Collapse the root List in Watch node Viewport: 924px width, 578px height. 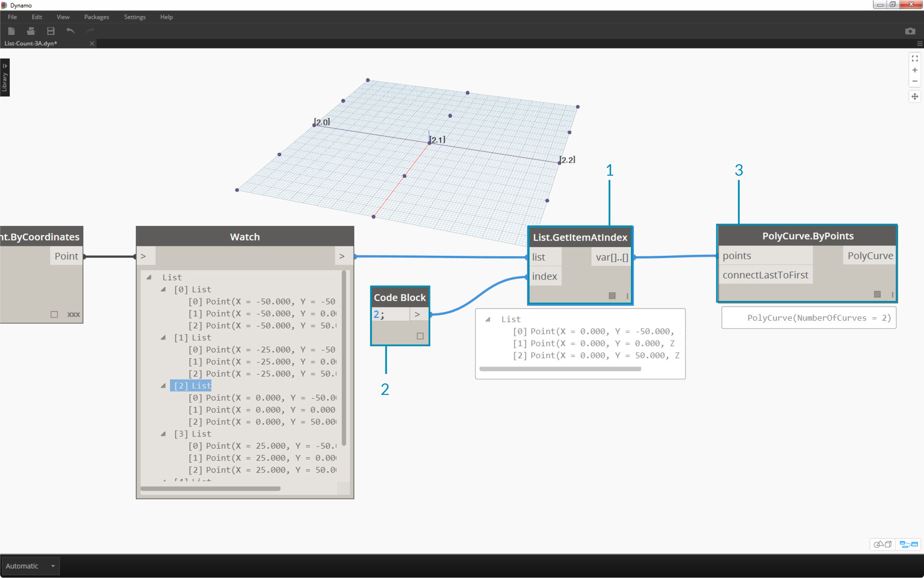[149, 278]
